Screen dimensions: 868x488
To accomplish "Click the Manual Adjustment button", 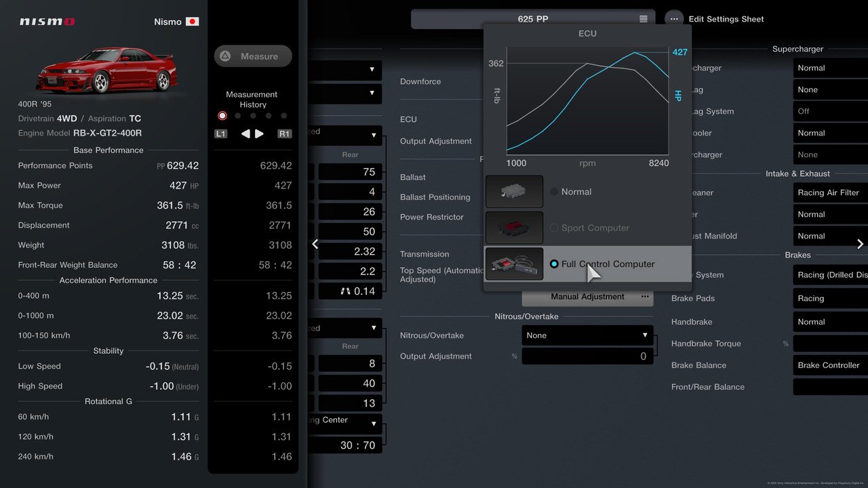I will (x=587, y=297).
